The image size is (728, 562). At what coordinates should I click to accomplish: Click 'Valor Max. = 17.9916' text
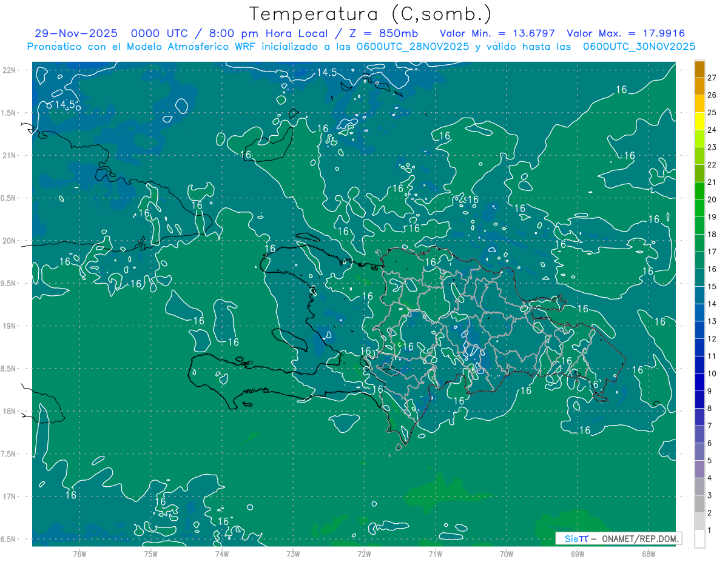point(625,33)
